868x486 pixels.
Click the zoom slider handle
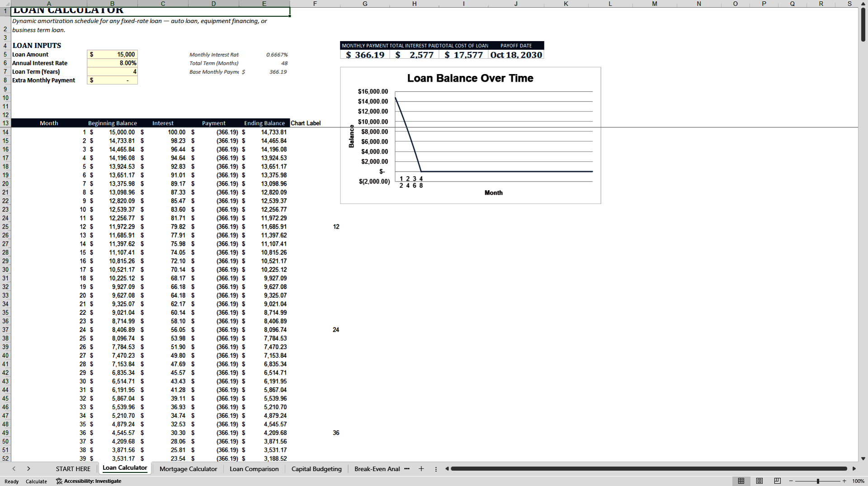(818, 481)
